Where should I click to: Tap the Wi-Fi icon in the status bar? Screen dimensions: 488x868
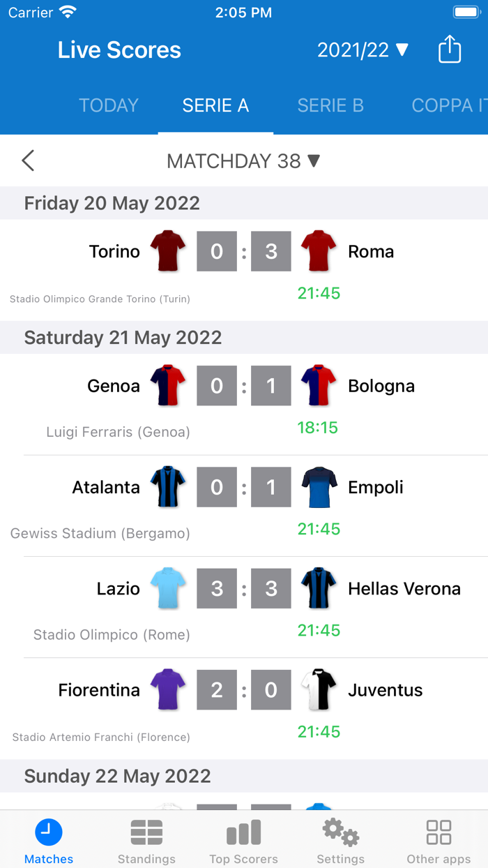(66, 11)
